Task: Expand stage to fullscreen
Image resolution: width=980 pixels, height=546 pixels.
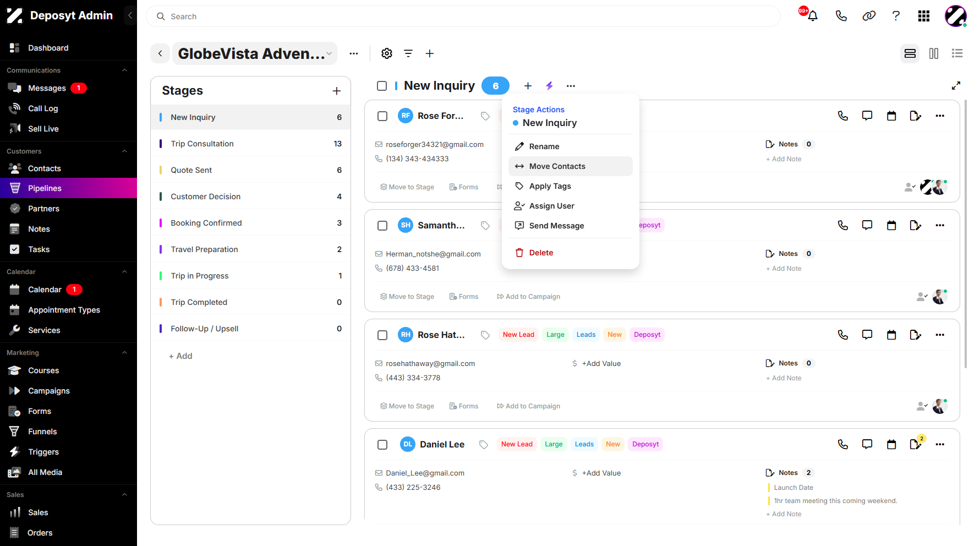Action: pyautogui.click(x=956, y=86)
